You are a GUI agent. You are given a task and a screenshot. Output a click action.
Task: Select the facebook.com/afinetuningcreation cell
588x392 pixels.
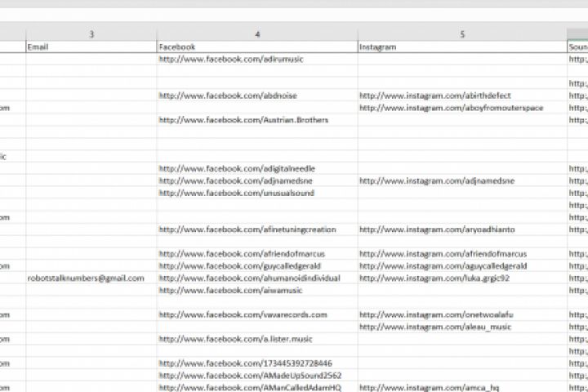(257, 229)
